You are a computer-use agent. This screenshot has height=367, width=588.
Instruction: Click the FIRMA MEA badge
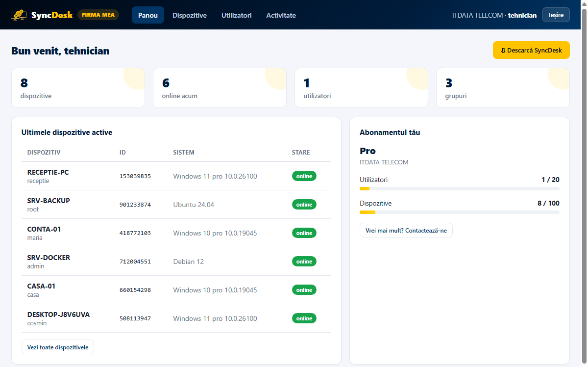point(98,15)
